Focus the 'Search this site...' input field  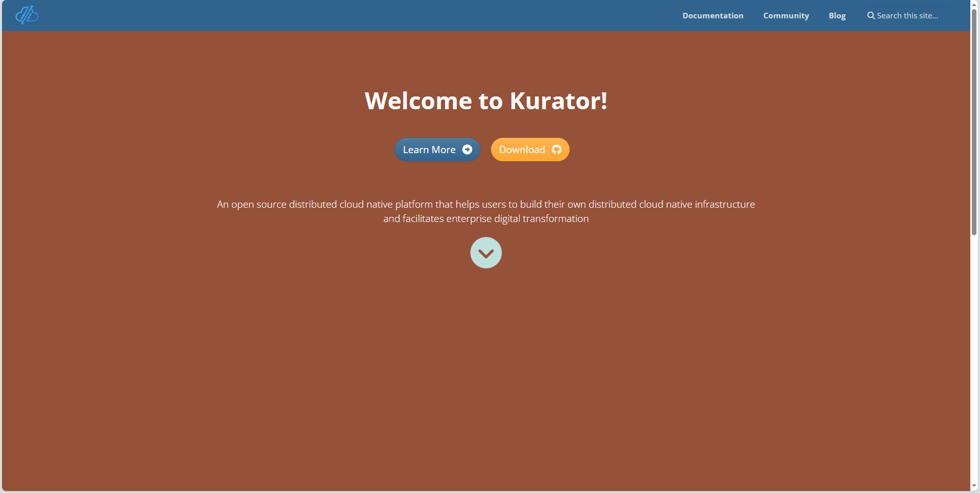909,15
